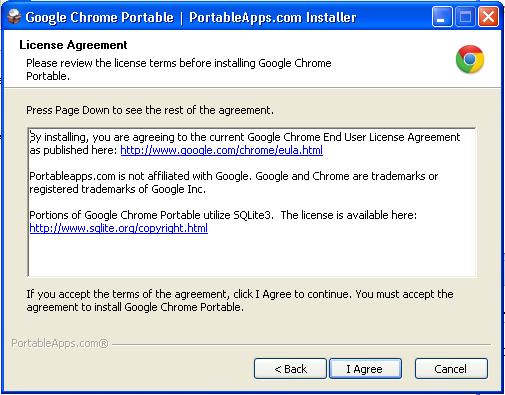Click the By installing agreement sentence

[x=245, y=143]
